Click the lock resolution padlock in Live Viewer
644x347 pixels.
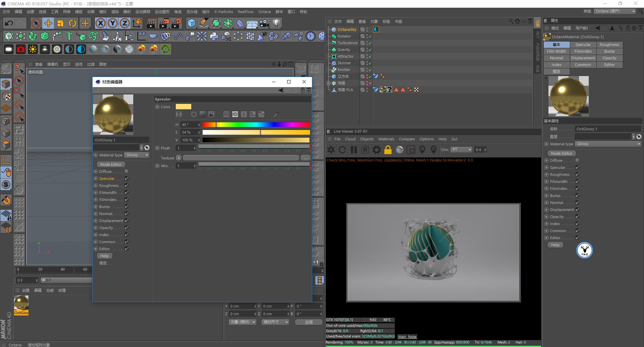pyautogui.click(x=388, y=150)
